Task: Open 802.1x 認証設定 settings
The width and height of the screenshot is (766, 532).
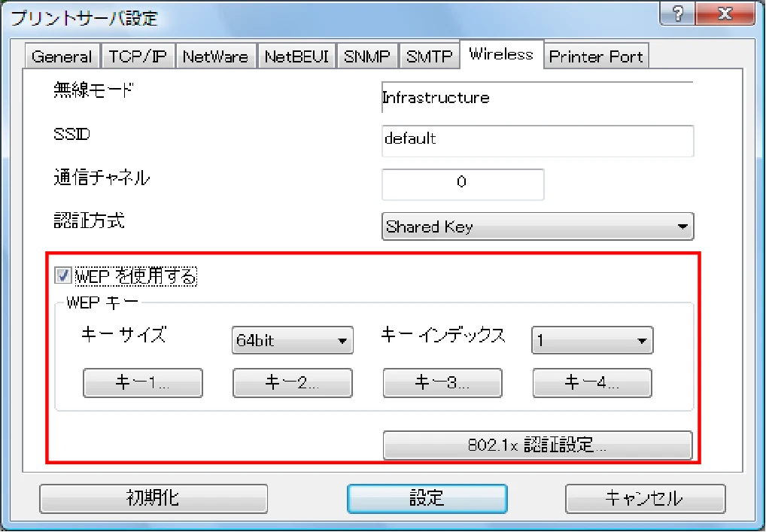Action: 537,445
